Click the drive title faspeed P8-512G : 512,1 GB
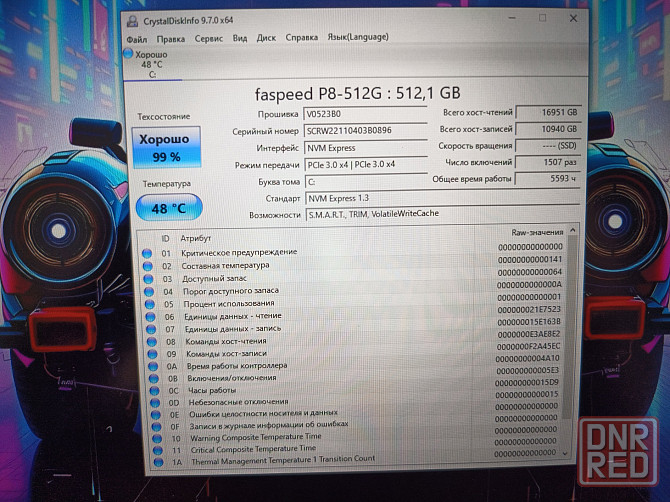670x502 pixels. point(357,94)
